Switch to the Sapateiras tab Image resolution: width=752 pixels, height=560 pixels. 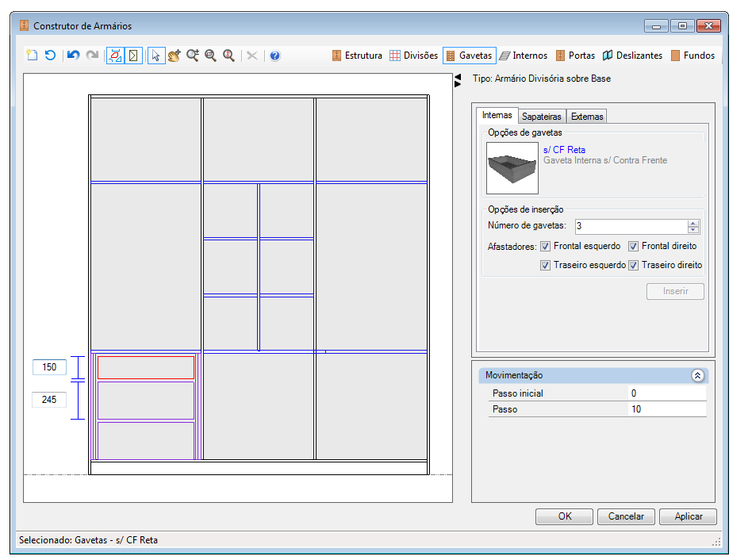[x=542, y=117]
